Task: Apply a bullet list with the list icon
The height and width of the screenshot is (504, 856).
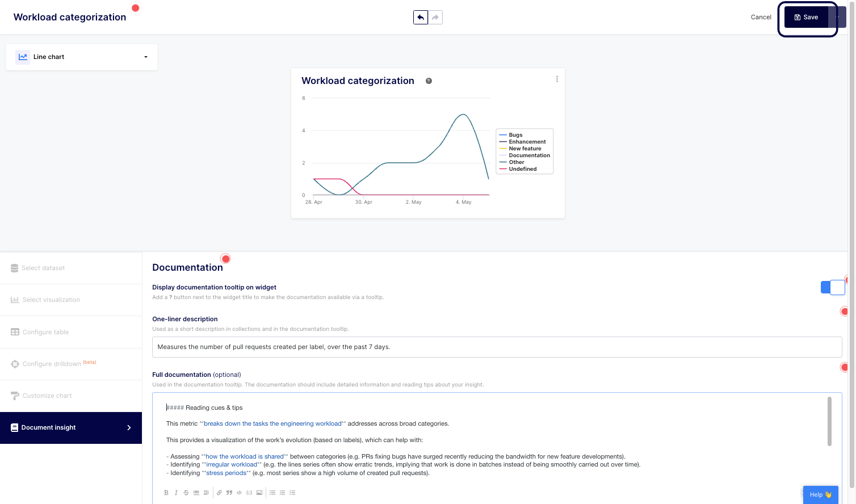Action: pos(272,493)
